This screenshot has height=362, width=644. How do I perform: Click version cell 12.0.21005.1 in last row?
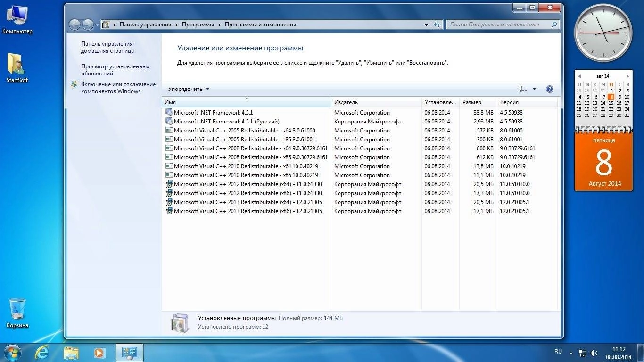pyautogui.click(x=514, y=211)
